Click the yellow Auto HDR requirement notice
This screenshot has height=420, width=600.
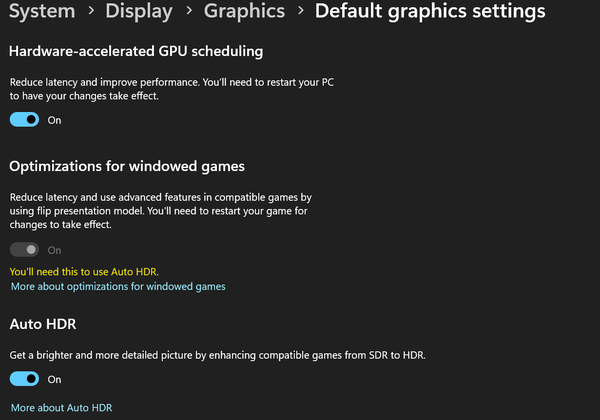tap(84, 272)
